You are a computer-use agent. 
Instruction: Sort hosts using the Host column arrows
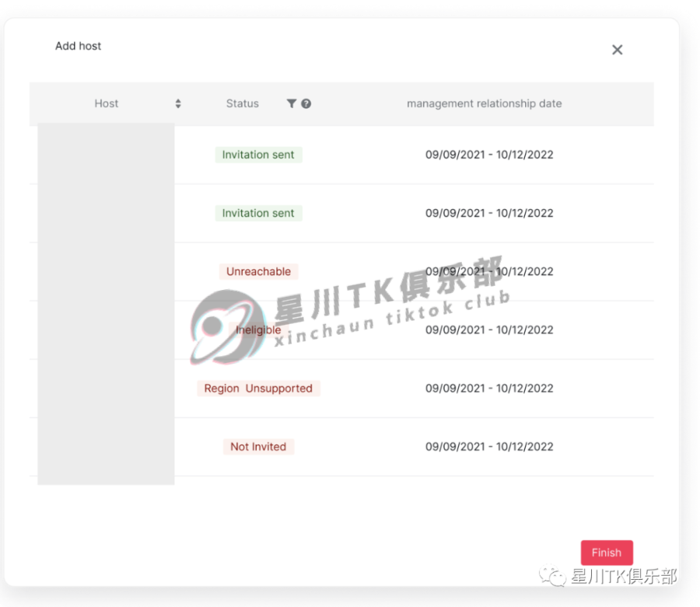point(178,103)
